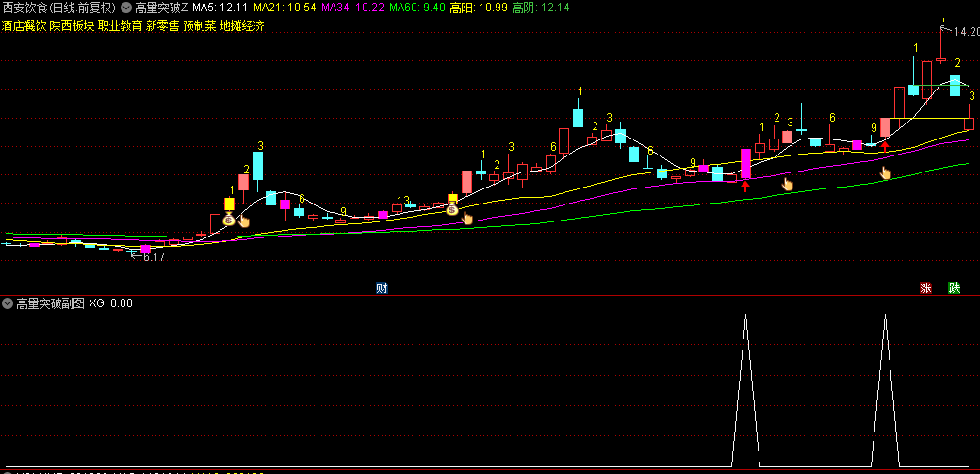
Task: Open the 新零售 concept tag
Action: [162, 26]
